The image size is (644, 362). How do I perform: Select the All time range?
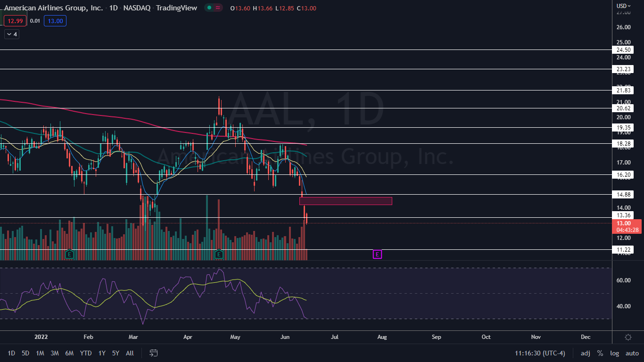click(x=130, y=353)
